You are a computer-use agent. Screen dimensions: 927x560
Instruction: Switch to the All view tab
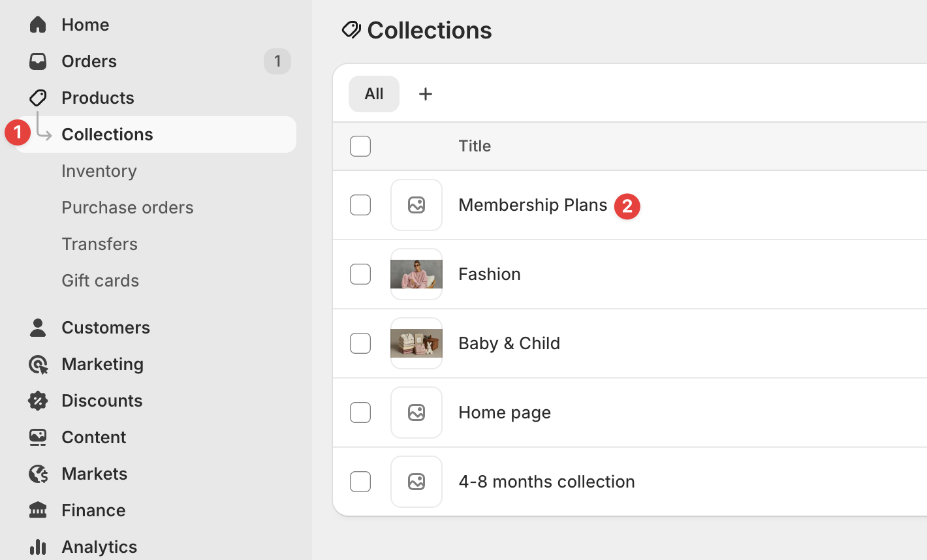pos(374,94)
